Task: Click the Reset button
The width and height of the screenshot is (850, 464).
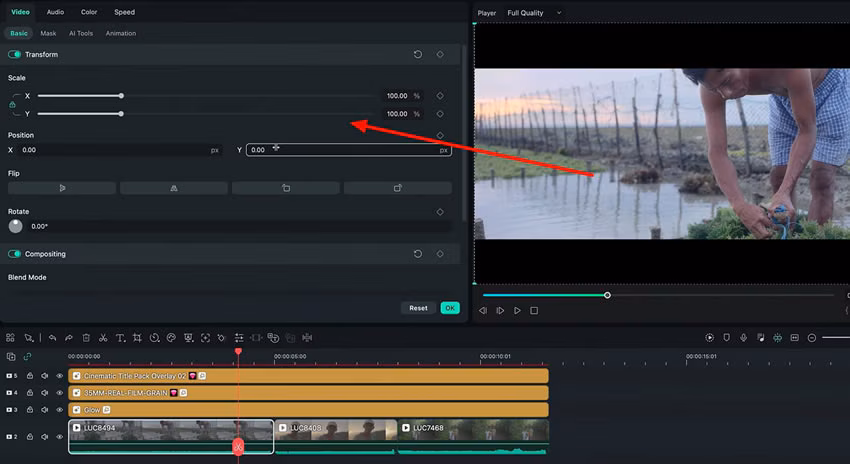Action: [418, 308]
